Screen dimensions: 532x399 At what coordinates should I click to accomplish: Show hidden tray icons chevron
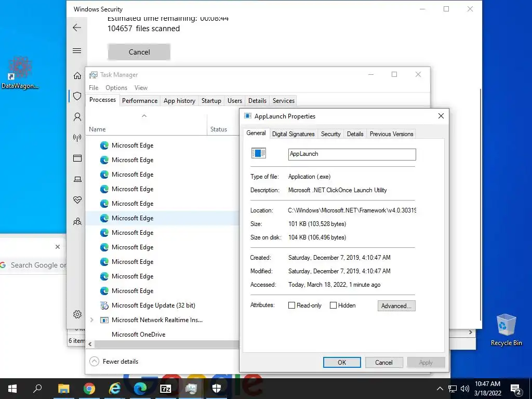440,389
